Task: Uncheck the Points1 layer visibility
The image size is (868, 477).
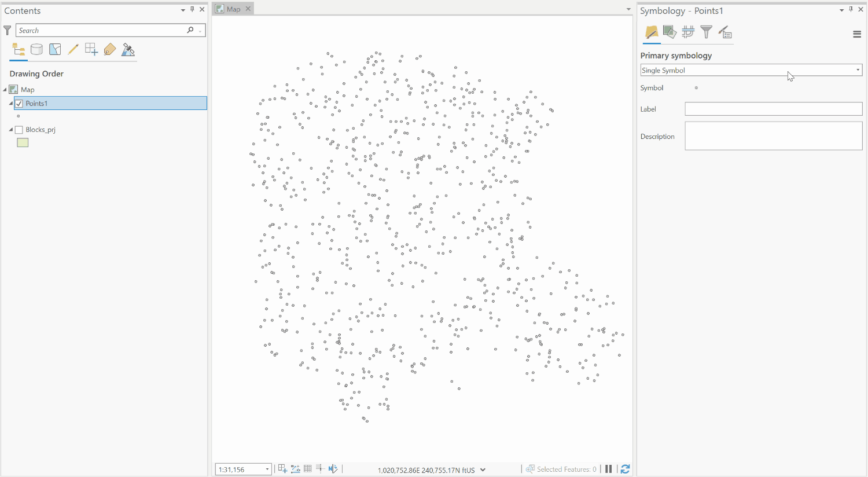Action: click(19, 104)
